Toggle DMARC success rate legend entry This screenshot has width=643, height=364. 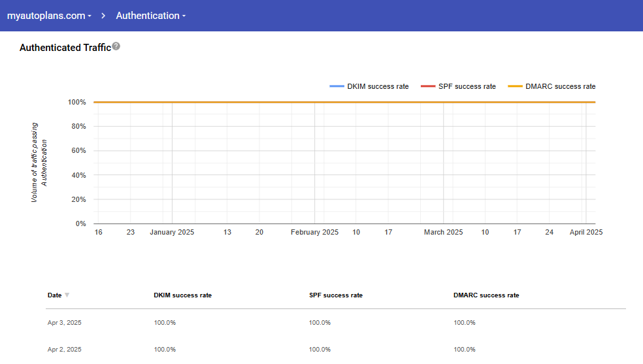(560, 86)
